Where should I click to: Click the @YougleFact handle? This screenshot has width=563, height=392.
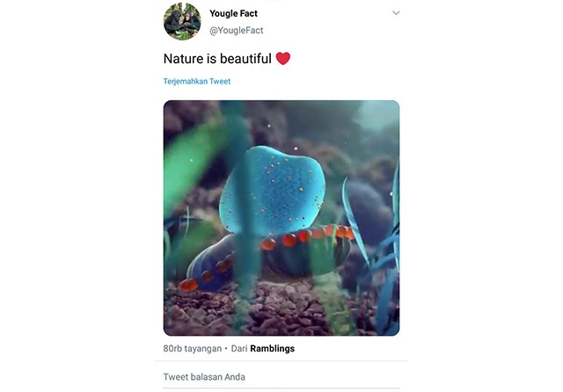point(236,31)
